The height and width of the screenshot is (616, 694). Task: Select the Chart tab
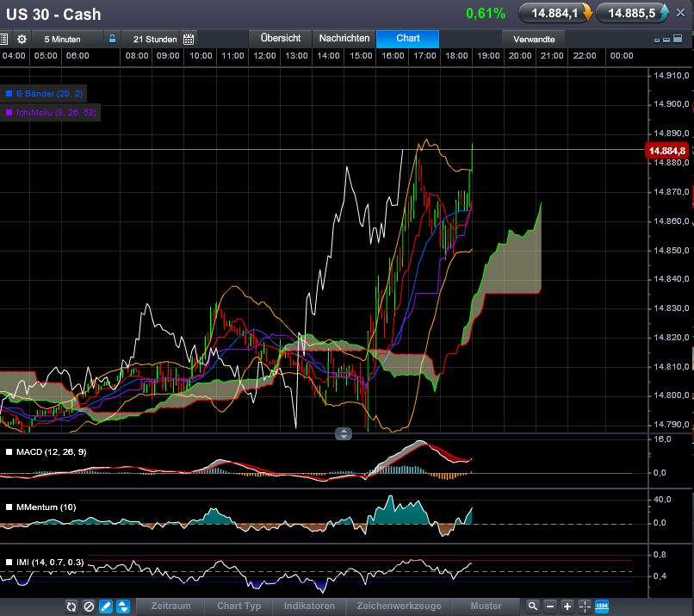click(x=407, y=39)
